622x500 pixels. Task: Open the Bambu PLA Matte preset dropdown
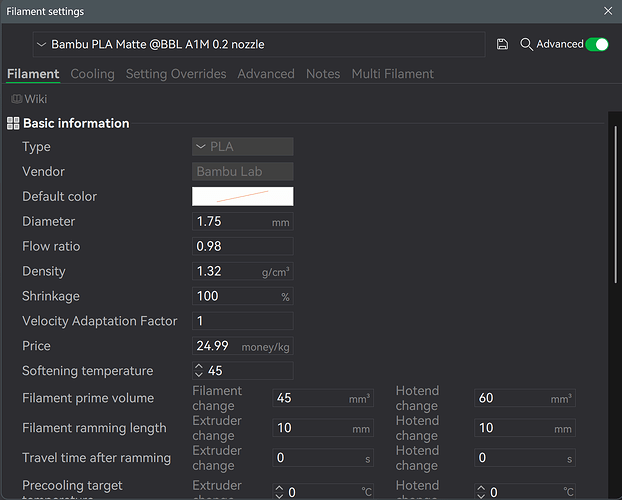tap(259, 44)
